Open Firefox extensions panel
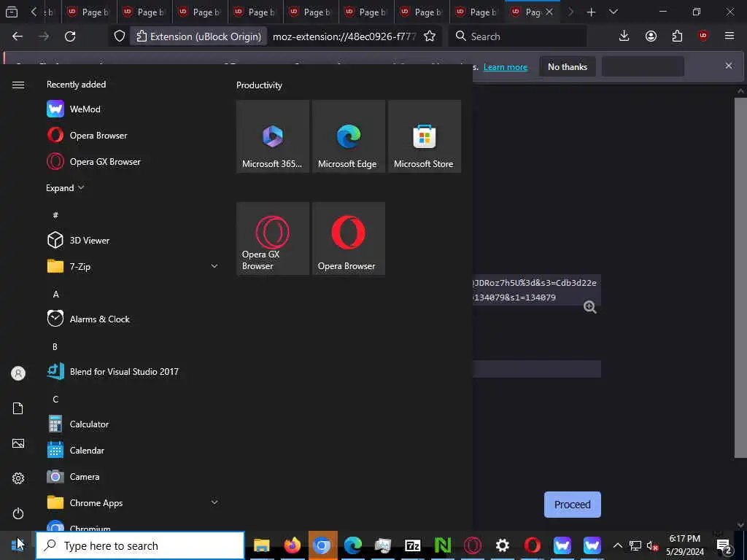Image resolution: width=747 pixels, height=560 pixels. (x=677, y=36)
